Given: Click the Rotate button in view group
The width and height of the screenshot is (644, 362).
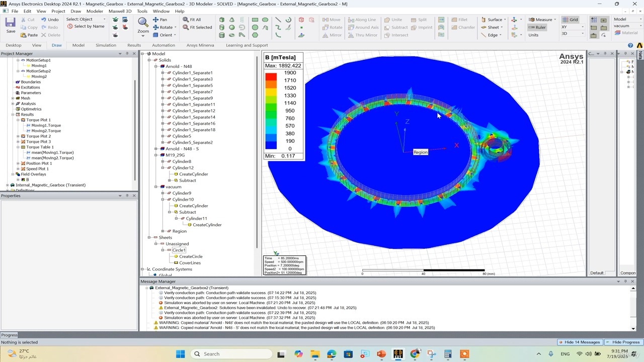Looking at the screenshot, I should pos(163,27).
